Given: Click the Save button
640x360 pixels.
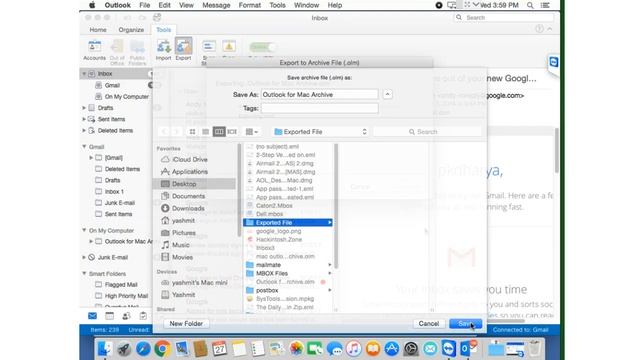Looking at the screenshot, I should click(x=465, y=324).
